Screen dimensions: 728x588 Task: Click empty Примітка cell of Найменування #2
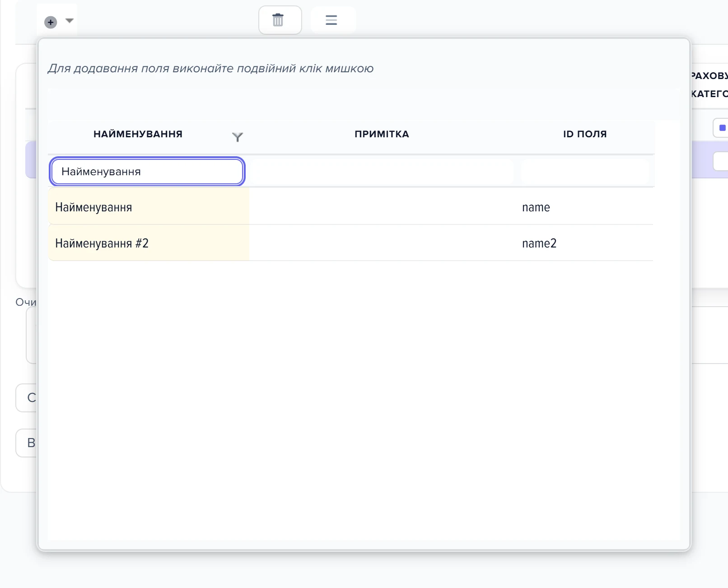point(382,243)
